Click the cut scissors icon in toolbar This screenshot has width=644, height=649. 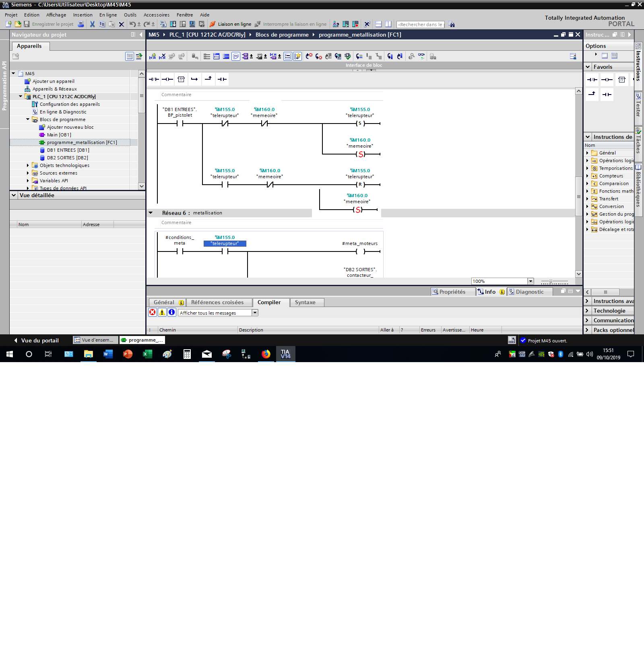[x=92, y=24]
